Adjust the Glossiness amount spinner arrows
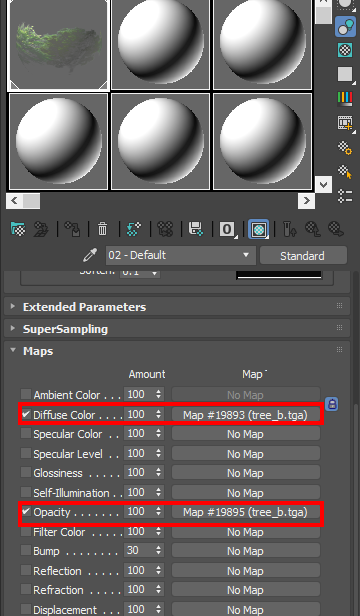The height and width of the screenshot is (616, 360). click(158, 472)
